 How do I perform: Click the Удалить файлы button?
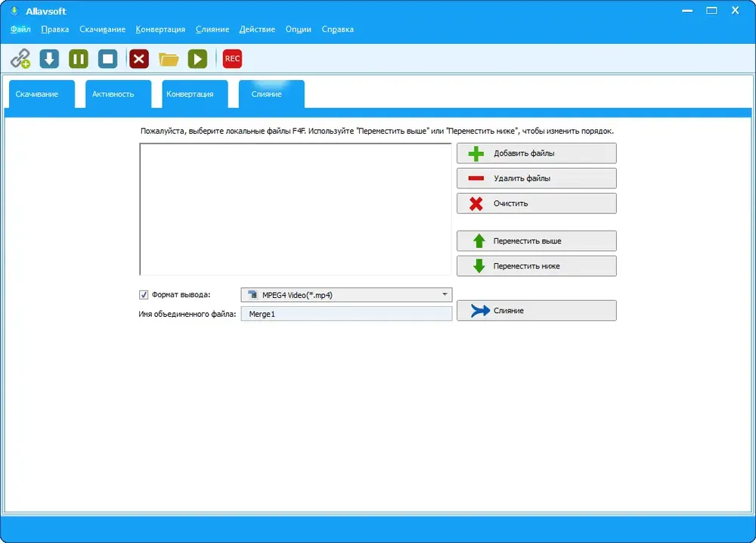click(x=536, y=178)
